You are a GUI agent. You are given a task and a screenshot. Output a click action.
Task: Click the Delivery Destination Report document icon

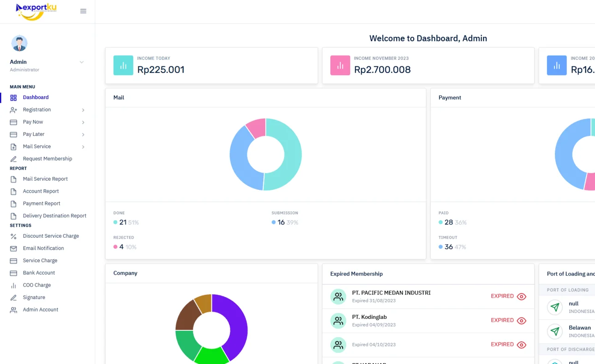click(13, 216)
